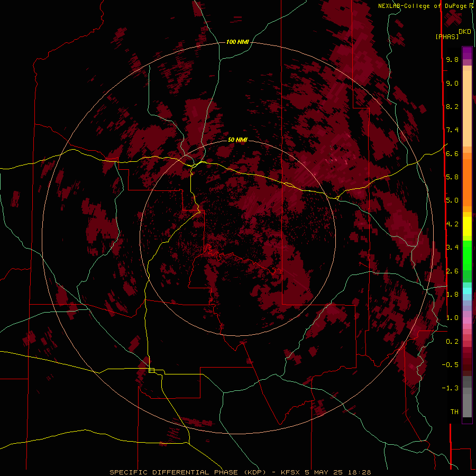Select the 9.8 value on the scale

pos(452,60)
